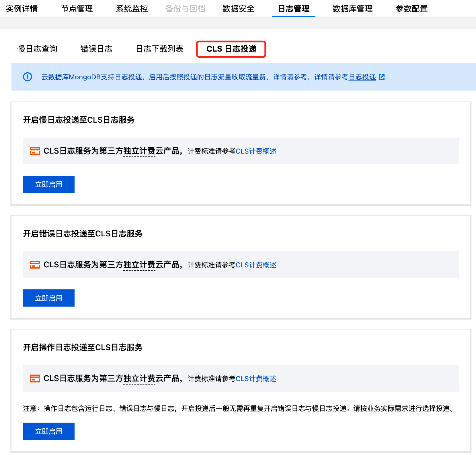Click the info icon in the blue notice
476x455 pixels.
tap(28, 77)
